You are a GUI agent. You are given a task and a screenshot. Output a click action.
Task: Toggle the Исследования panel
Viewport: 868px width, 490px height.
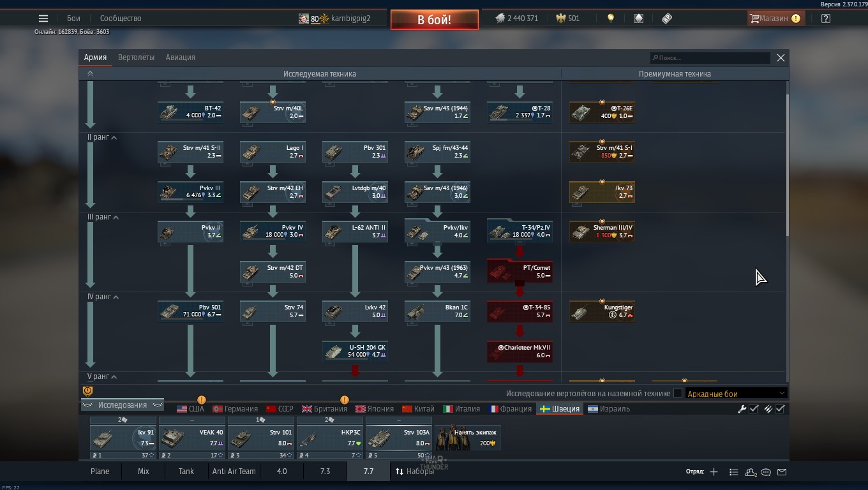pyautogui.click(x=122, y=405)
